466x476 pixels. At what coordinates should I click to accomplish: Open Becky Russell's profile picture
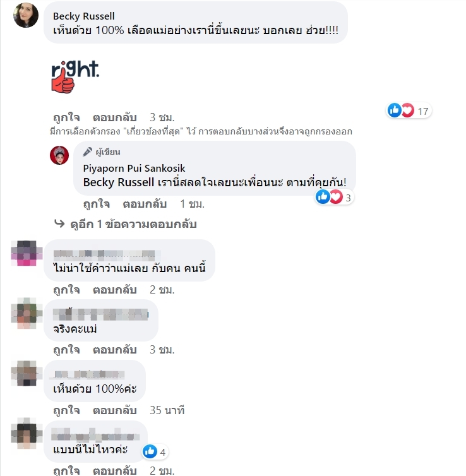tap(26, 15)
